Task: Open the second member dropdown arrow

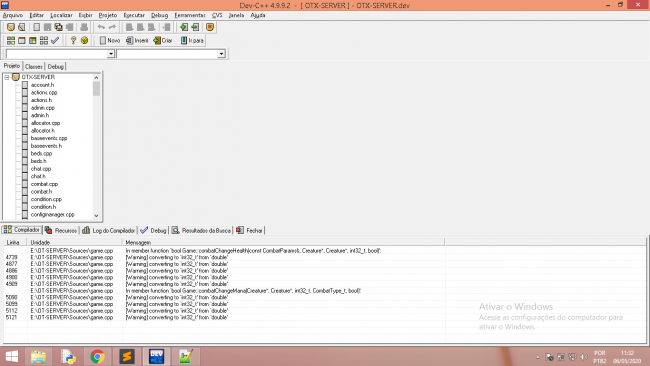Action: click(221, 54)
